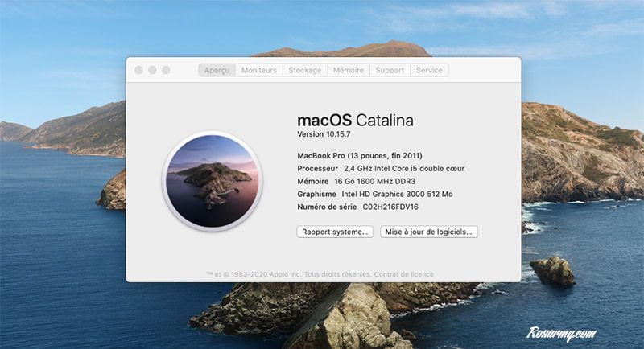Show the Support tab
The width and height of the screenshot is (644, 349).
point(390,70)
